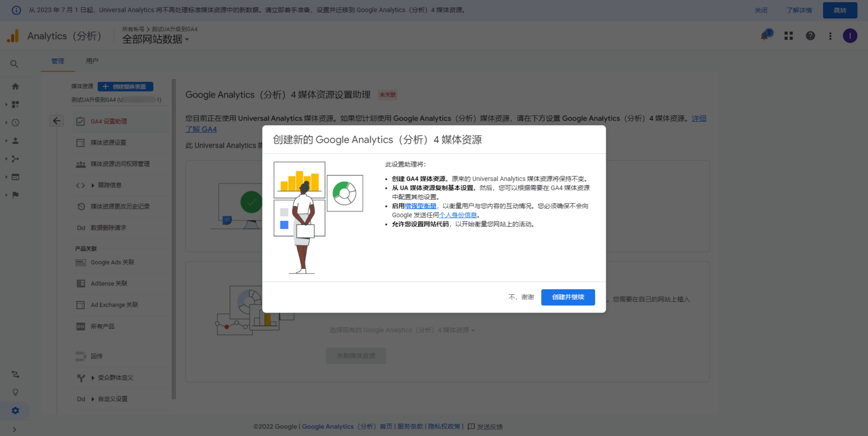Expand the 自定义设置 section
This screenshot has width=868, height=436.
coord(121,399)
